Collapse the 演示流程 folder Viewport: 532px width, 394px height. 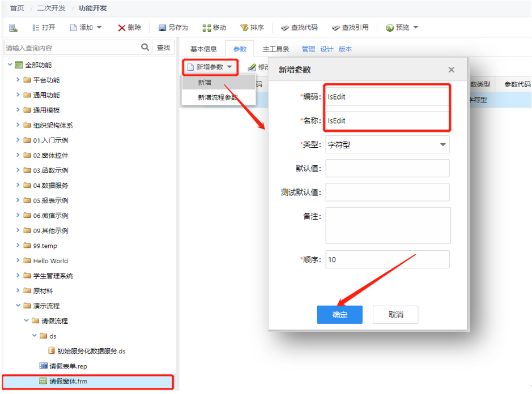[18, 306]
